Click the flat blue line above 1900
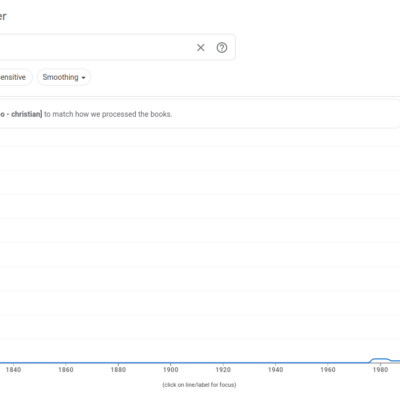 pos(171,363)
